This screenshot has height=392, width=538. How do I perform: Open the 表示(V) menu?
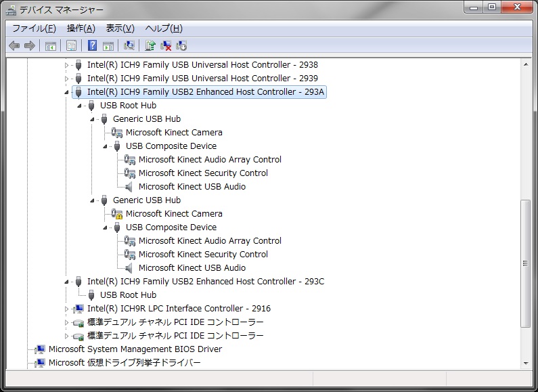click(x=120, y=28)
